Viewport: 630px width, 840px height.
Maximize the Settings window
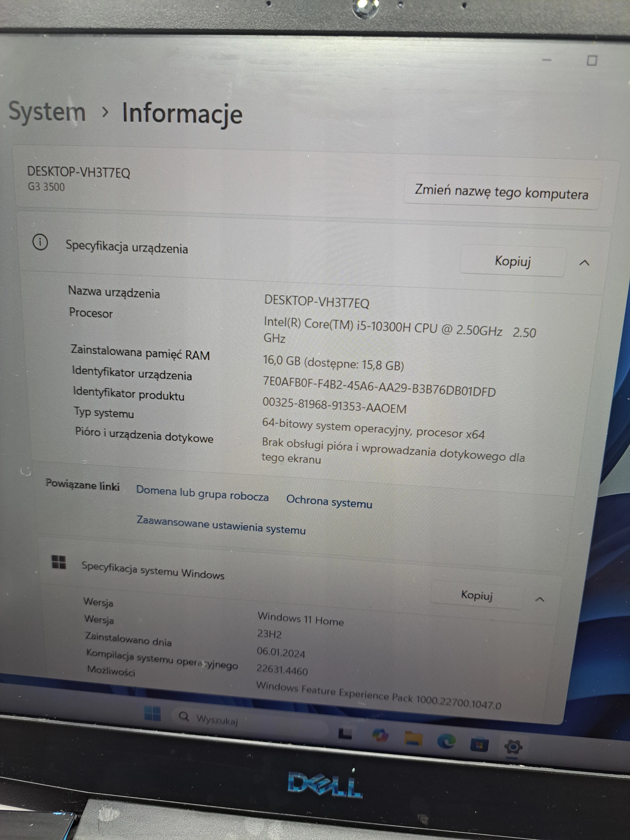(592, 60)
